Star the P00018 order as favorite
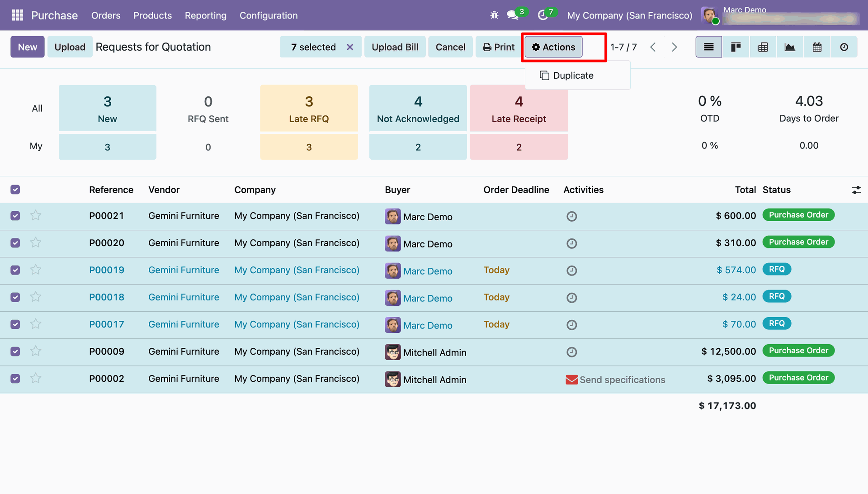The image size is (868, 494). pos(36,297)
